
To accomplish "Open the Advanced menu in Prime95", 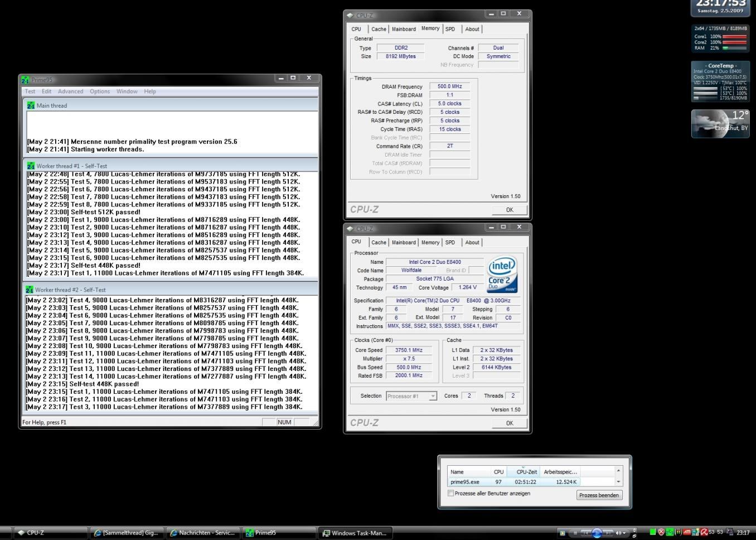I will 70,91.
